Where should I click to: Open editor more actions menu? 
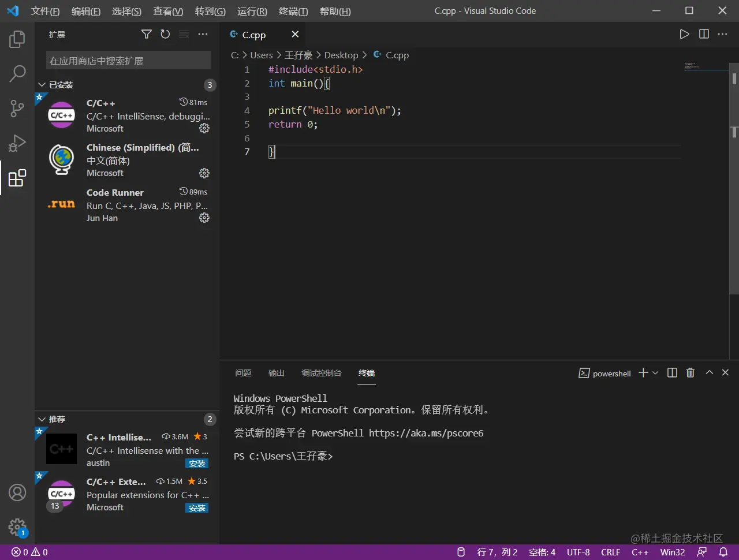(x=722, y=34)
